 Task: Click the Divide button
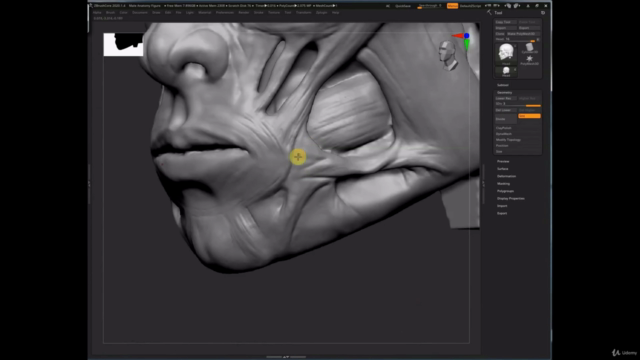tap(506, 118)
